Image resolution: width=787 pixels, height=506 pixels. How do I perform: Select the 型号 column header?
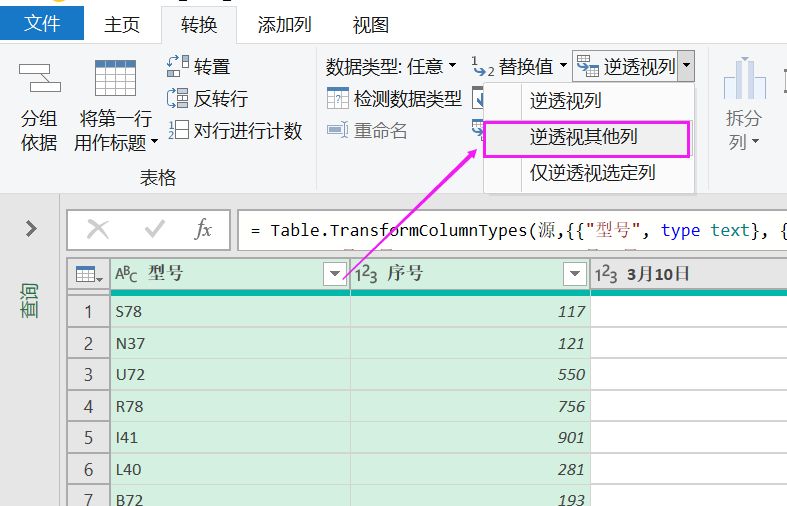pos(230,274)
